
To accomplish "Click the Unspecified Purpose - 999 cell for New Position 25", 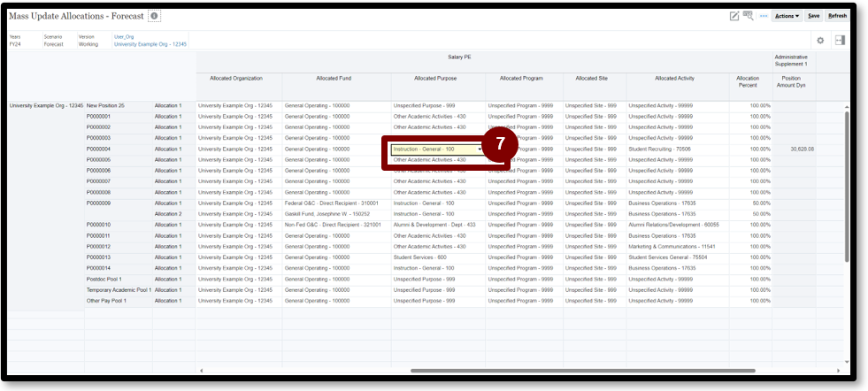I will click(438, 106).
